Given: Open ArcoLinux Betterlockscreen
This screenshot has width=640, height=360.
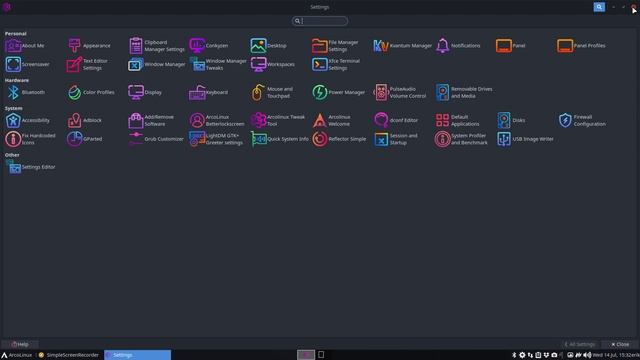Looking at the screenshot, I should pyautogui.click(x=217, y=120).
